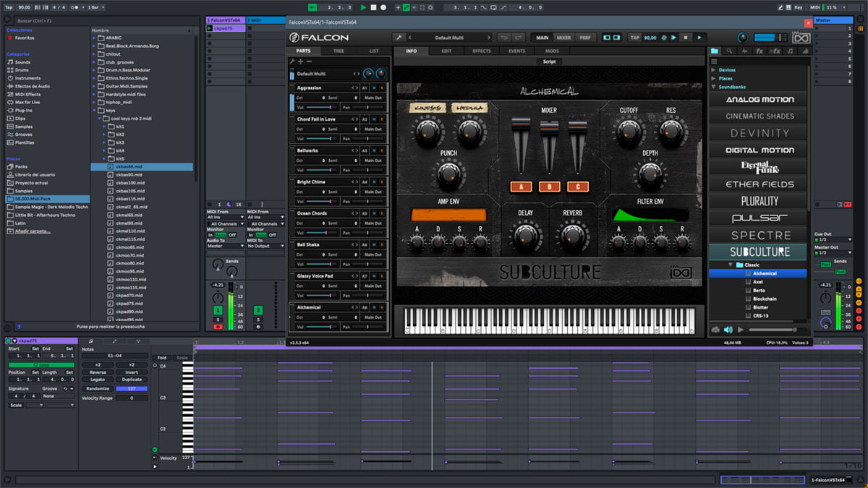The height and width of the screenshot is (488, 868).
Task: Select the Bellwerks part in Falcon
Action: pos(308,150)
